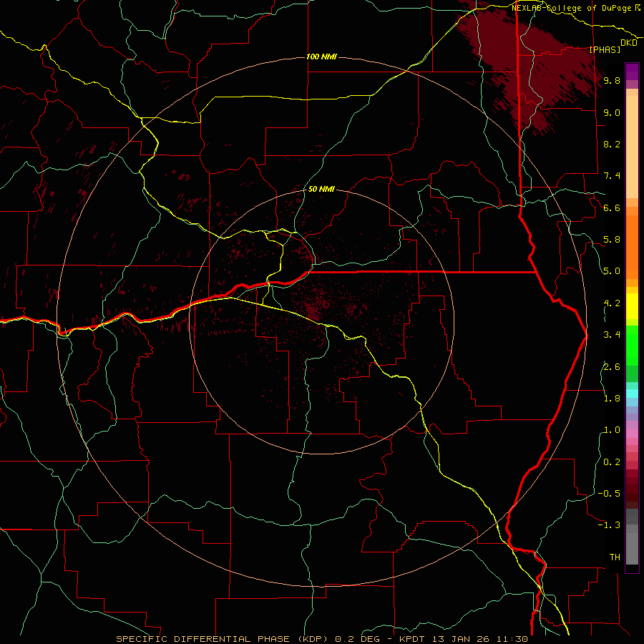Image resolution: width=644 pixels, height=644 pixels.
Task: Click the 100 NMI range ring label
Action: tap(321, 57)
